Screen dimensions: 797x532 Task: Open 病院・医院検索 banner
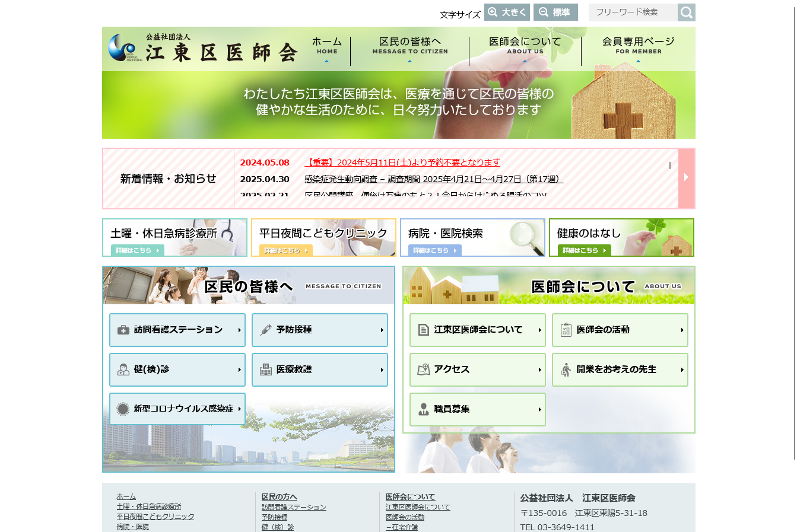472,237
